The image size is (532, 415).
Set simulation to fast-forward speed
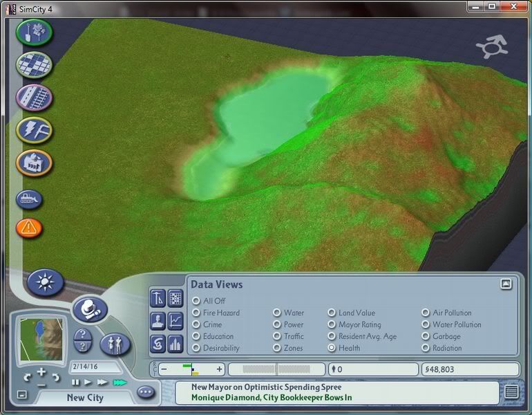[x=102, y=382]
